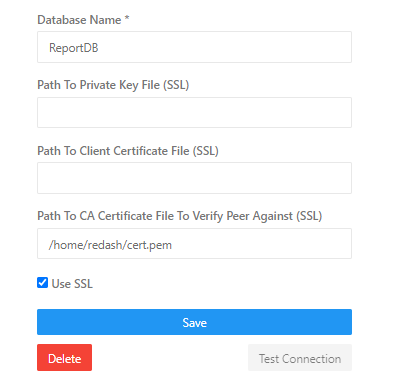Image resolution: width=398 pixels, height=379 pixels.
Task: Click the word Delete in the red button
Action: coord(65,359)
